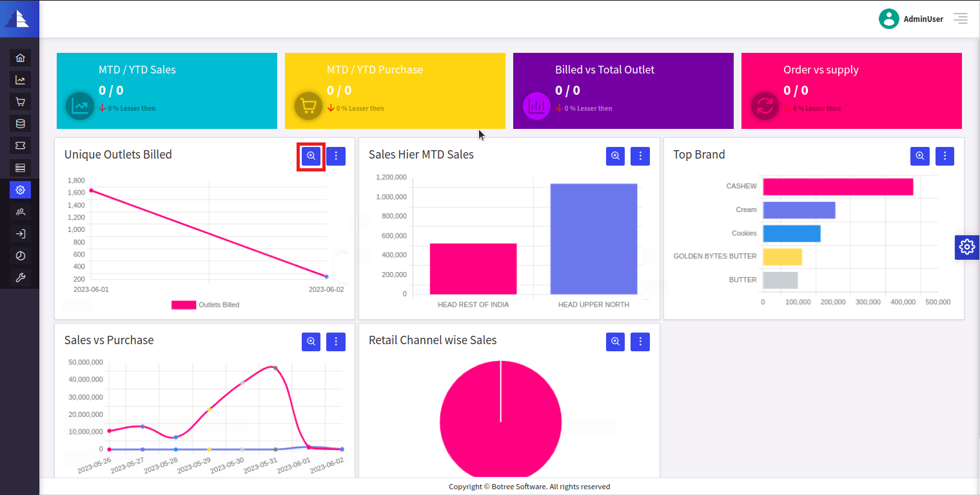This screenshot has width=980, height=495.
Task: Click the Sales Hier MTD Sales heading
Action: tap(421, 155)
